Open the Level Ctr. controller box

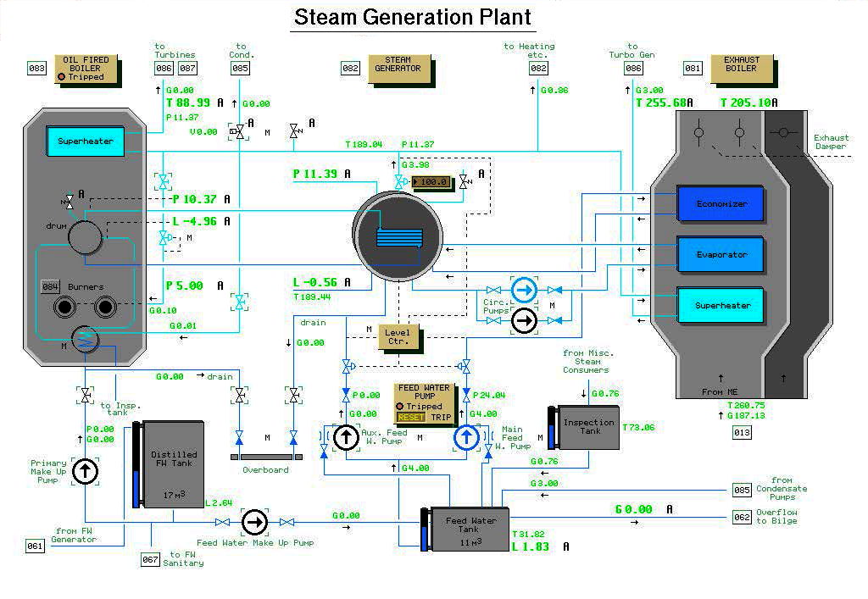[x=398, y=336]
